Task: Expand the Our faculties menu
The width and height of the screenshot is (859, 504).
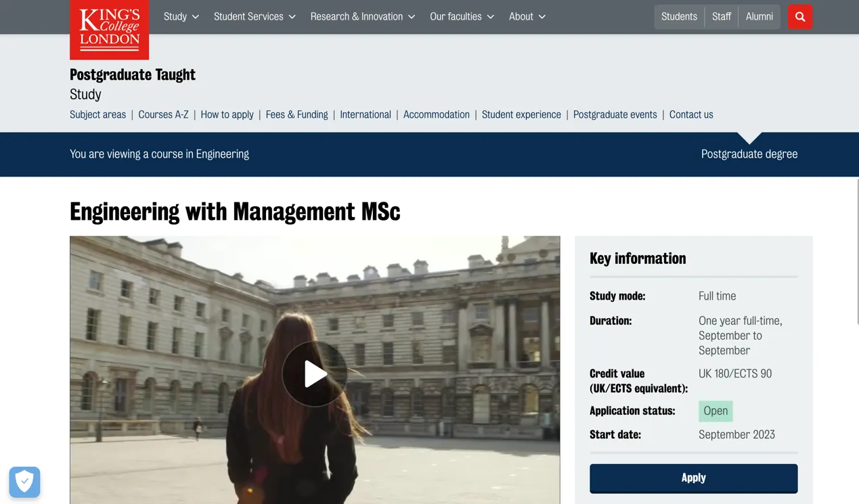Action: 462,17
